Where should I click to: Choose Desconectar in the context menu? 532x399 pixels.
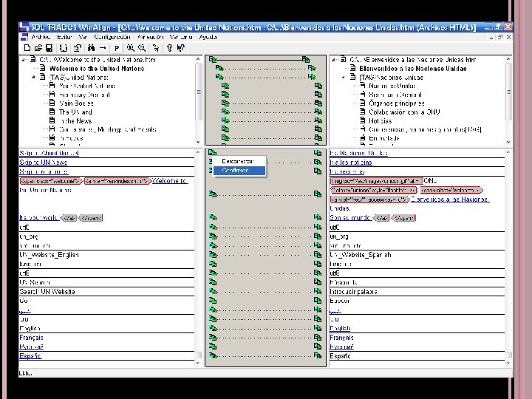tap(239, 161)
